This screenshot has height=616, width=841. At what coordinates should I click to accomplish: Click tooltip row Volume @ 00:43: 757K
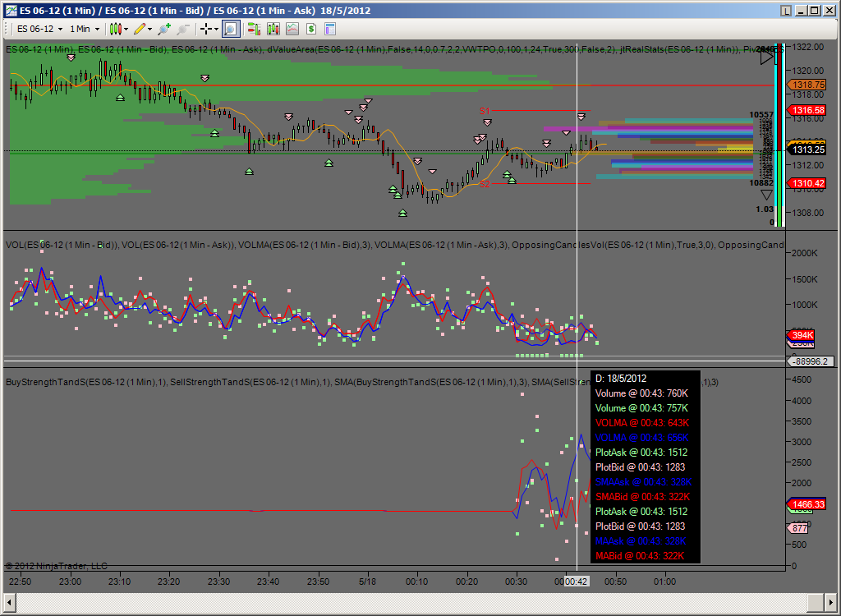click(x=641, y=408)
